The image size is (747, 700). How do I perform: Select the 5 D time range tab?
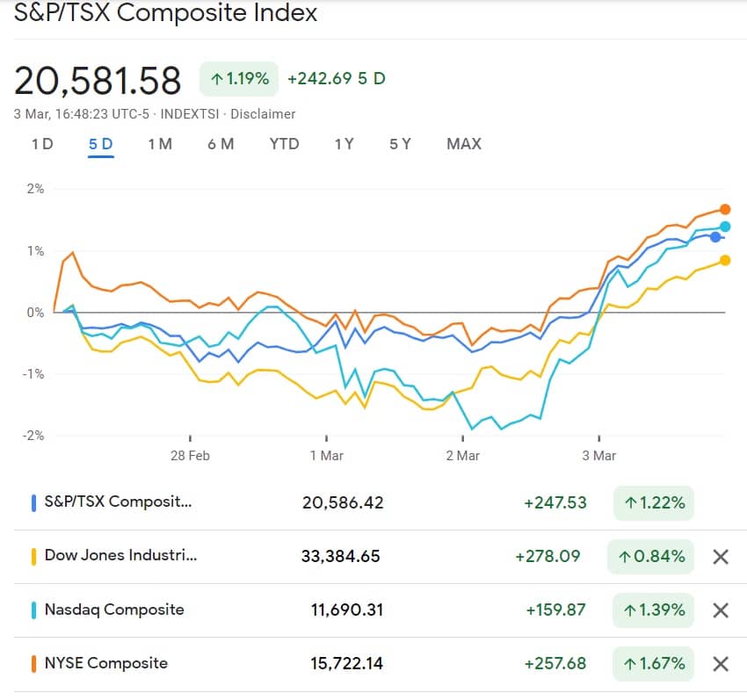100,144
